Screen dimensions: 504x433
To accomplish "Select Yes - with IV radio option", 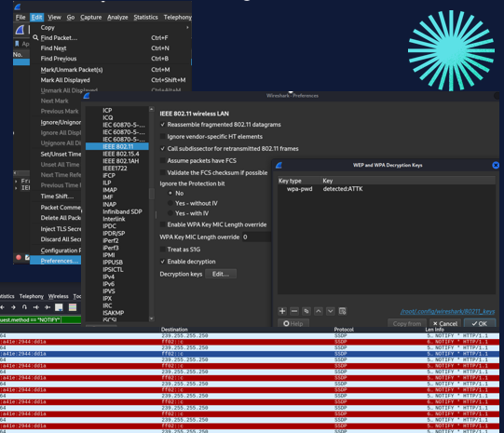I will [x=170, y=213].
